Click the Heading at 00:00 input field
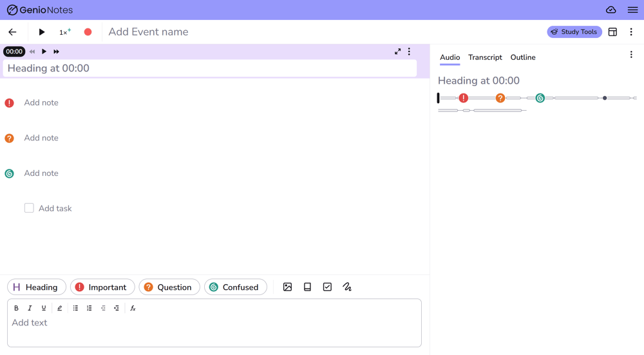This screenshot has width=644, height=355. pos(210,68)
